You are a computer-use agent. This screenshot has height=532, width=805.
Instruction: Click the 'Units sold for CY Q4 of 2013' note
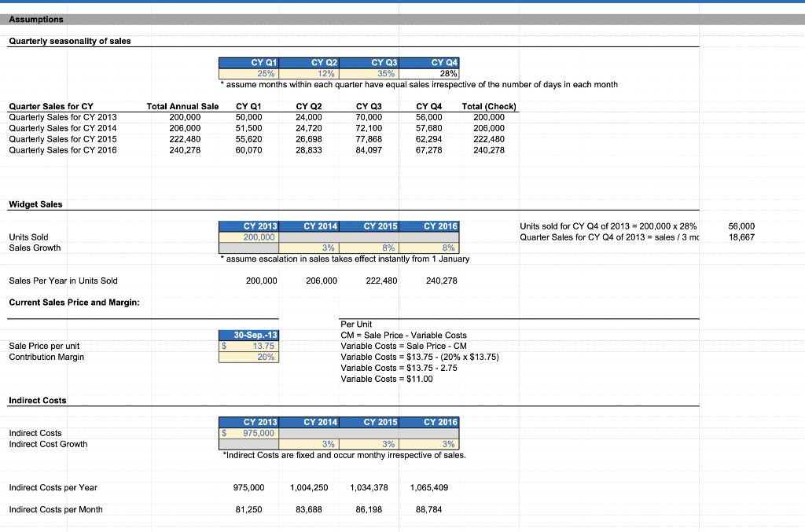608,226
